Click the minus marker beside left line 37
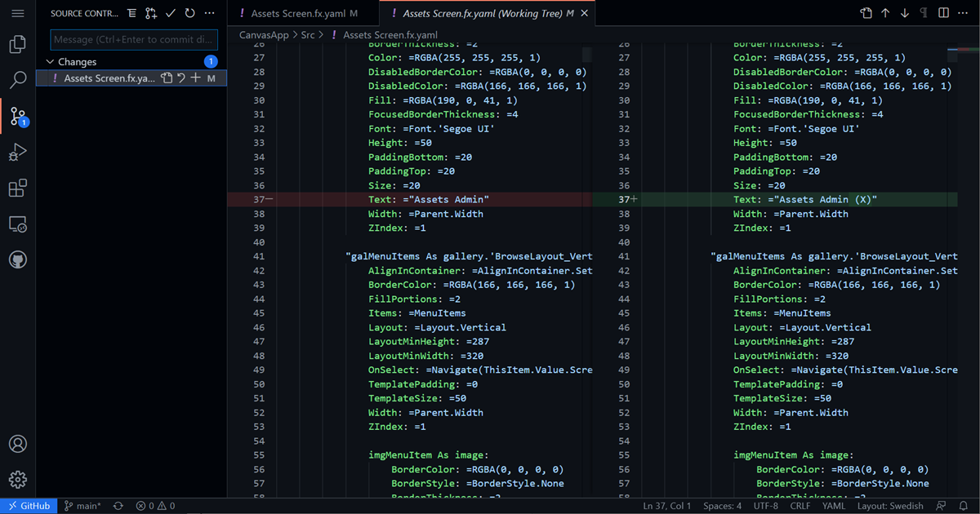This screenshot has height=514, width=980. tap(269, 199)
